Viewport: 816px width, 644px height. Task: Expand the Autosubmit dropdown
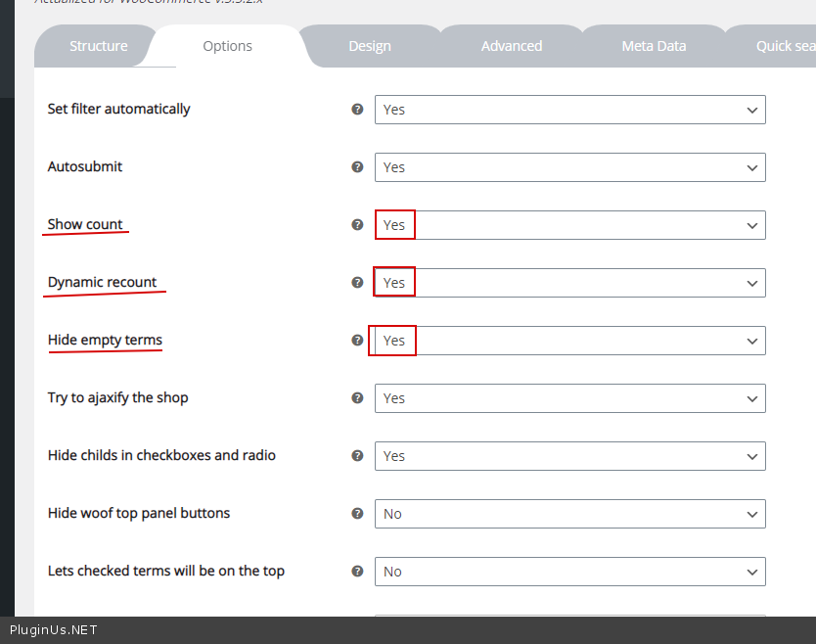click(x=569, y=167)
